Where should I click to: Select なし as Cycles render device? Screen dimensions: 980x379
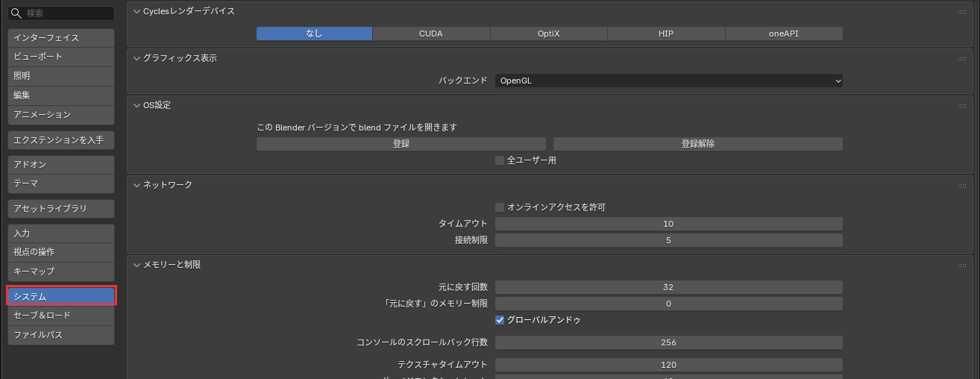point(314,34)
